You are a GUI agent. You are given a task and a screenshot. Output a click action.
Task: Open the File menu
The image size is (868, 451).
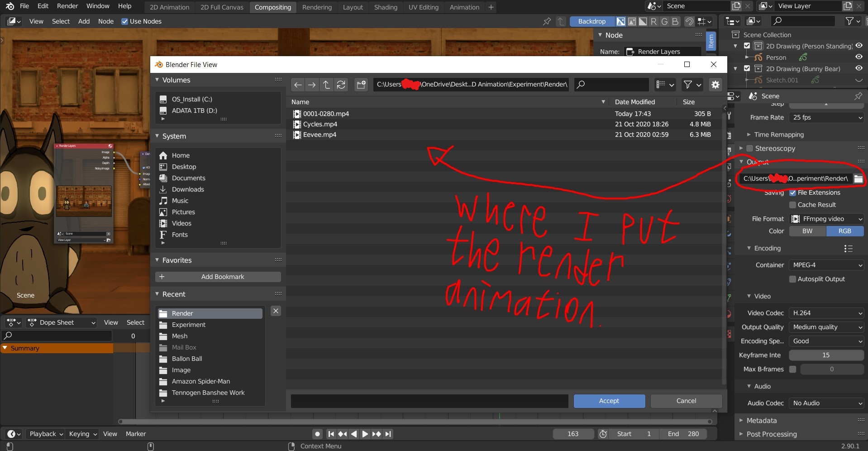coord(24,6)
